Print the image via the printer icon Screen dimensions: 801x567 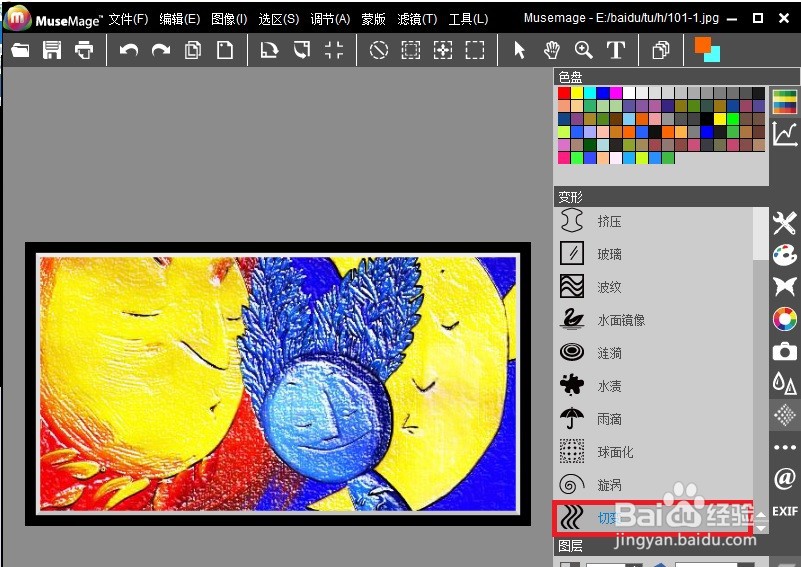(84, 50)
